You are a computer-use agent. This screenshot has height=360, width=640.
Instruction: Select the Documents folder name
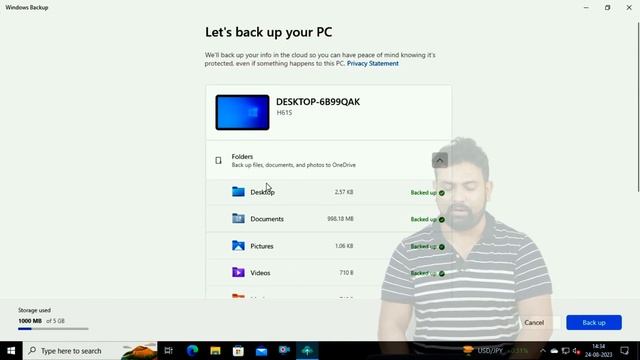point(267,219)
